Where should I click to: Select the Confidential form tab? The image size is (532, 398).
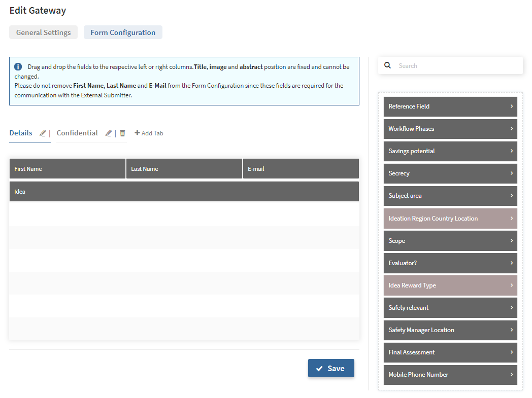[77, 133]
